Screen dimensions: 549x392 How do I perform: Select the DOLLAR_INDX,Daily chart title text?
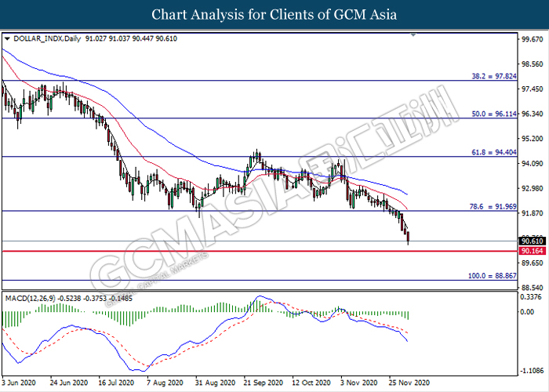[47, 38]
